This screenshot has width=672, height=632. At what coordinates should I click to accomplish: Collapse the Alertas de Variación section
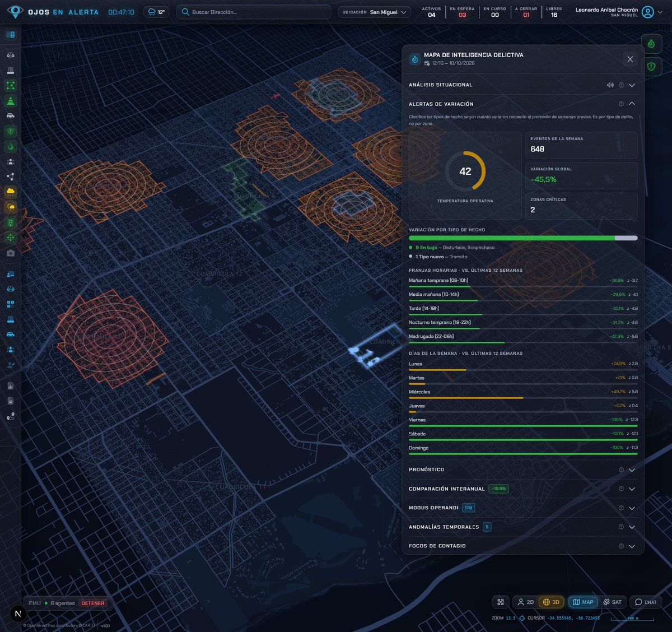click(x=632, y=104)
